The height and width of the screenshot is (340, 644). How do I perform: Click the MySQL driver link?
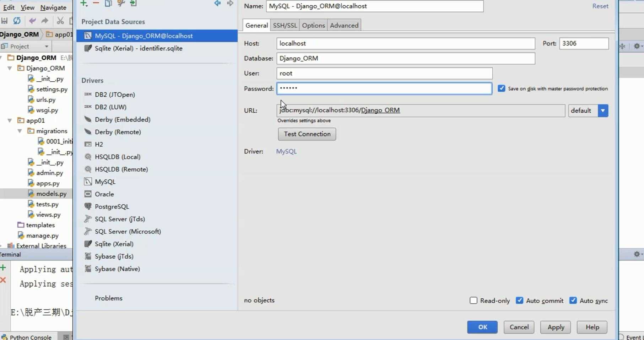click(x=286, y=151)
